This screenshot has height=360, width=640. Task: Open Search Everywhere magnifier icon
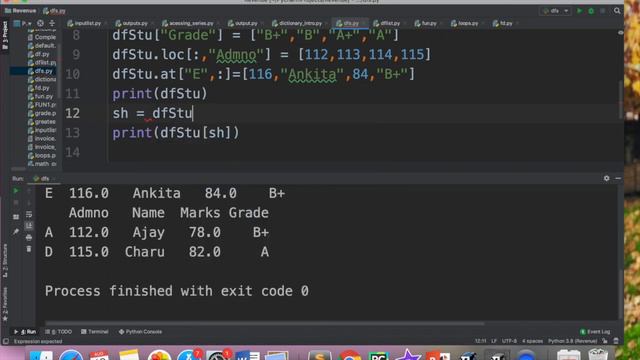[x=617, y=11]
